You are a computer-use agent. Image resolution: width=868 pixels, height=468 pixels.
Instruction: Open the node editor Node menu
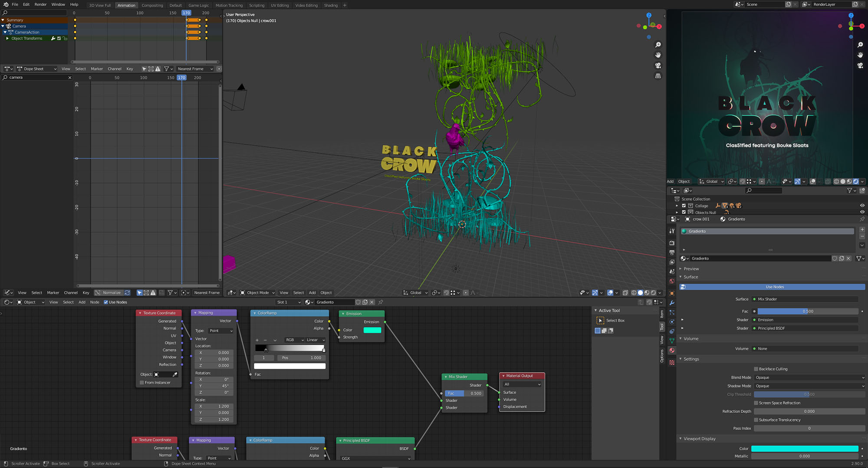coord(95,302)
